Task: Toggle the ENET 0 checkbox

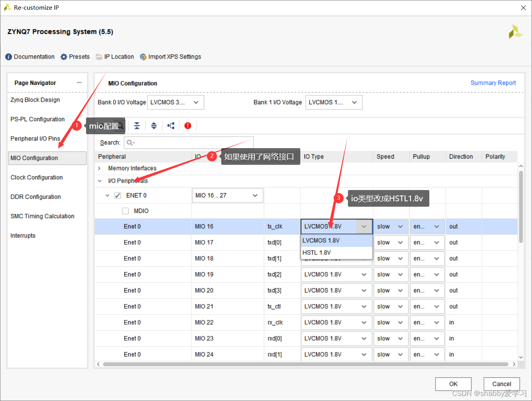Action: coord(118,195)
